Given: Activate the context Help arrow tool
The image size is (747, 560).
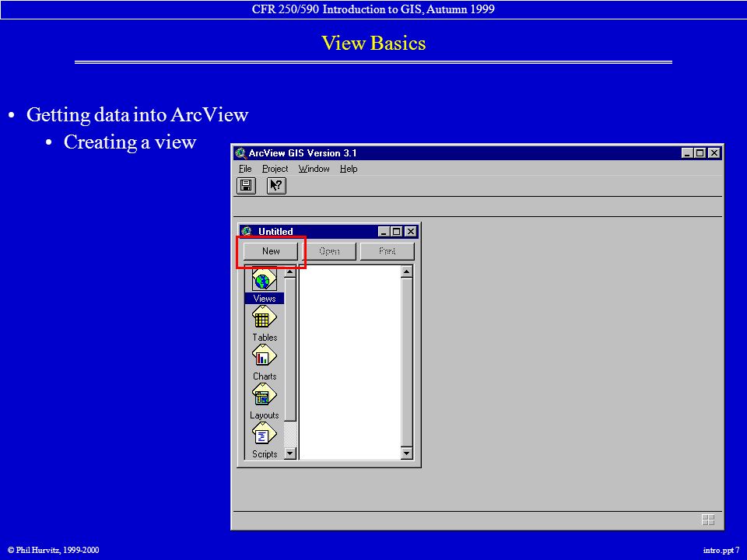Looking at the screenshot, I should 276,185.
